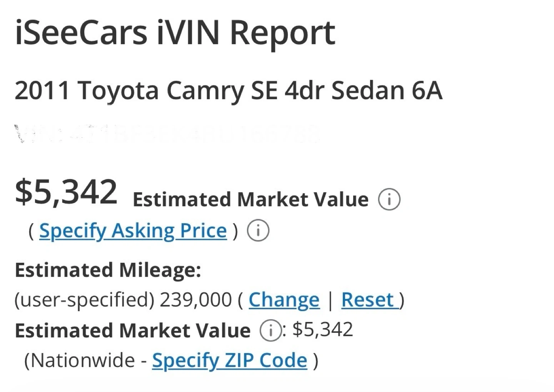
Task: Click the bold Estimated Market Value heading label
Action: point(250,200)
